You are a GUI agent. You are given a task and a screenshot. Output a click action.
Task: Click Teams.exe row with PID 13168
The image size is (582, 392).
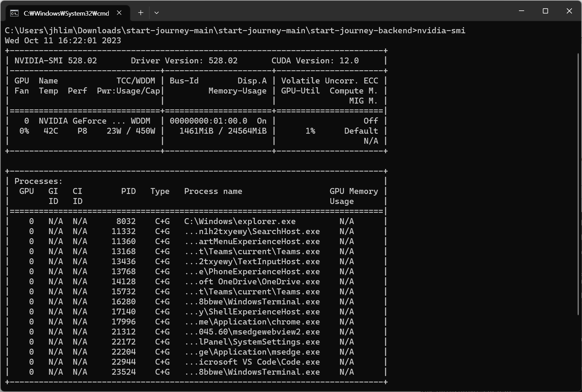(196, 251)
